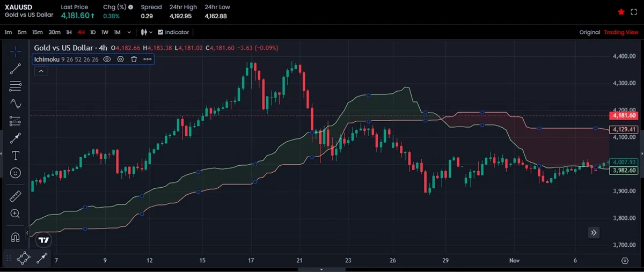Image resolution: width=644 pixels, height=272 pixels.
Task: Hide the Ichimoku indicator using eye icon
Action: 107,59
